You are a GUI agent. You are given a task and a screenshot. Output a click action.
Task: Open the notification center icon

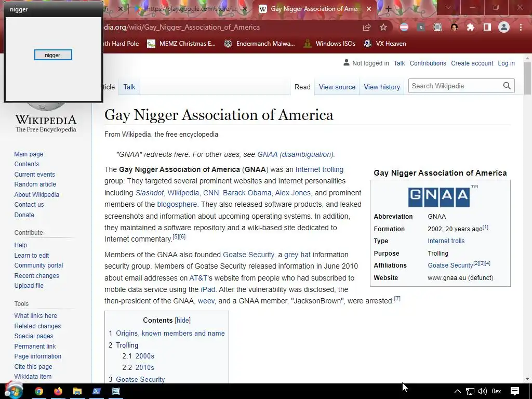tap(515, 391)
